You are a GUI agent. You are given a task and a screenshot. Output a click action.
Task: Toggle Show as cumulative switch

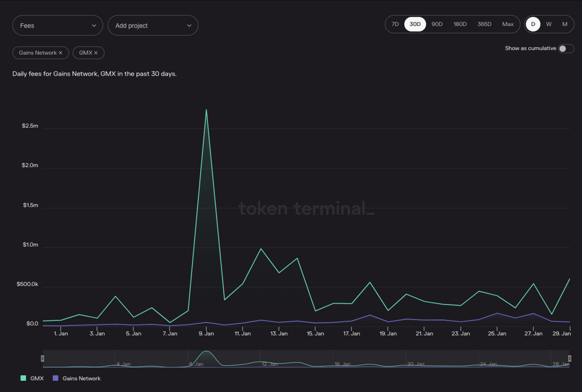566,49
